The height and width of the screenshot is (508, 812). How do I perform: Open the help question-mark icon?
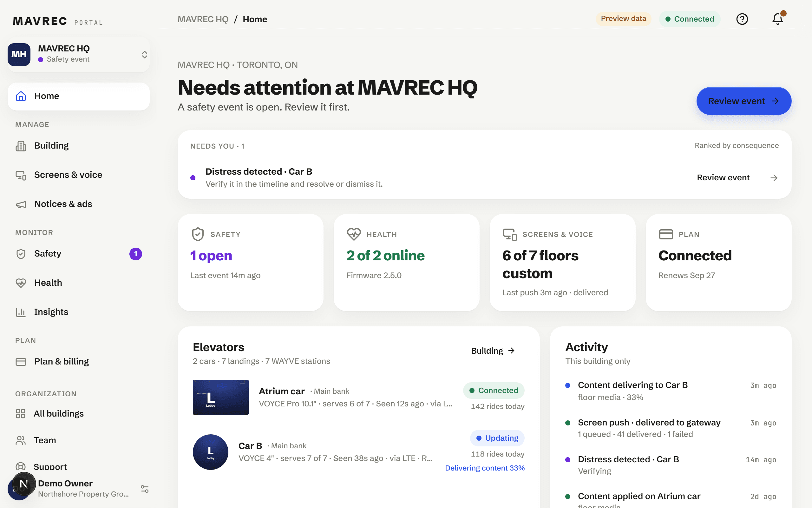742,19
